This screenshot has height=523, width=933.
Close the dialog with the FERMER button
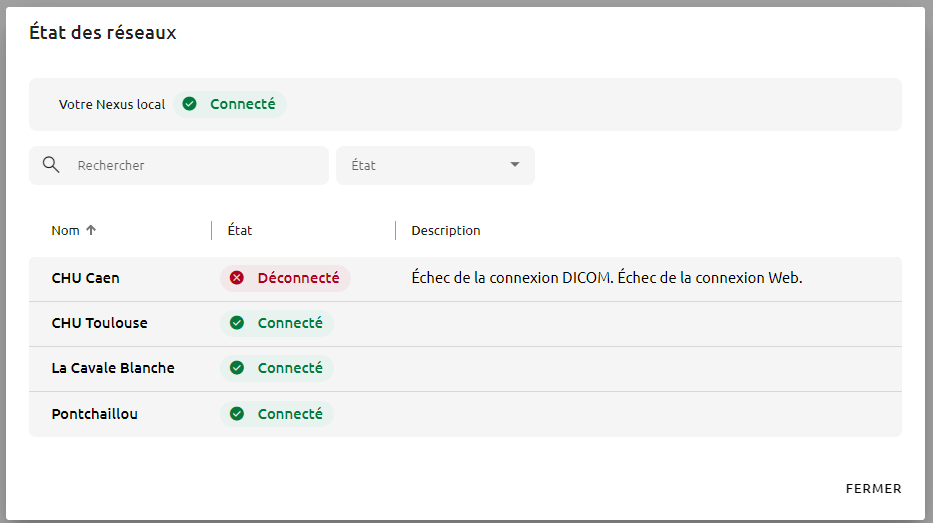pos(873,488)
